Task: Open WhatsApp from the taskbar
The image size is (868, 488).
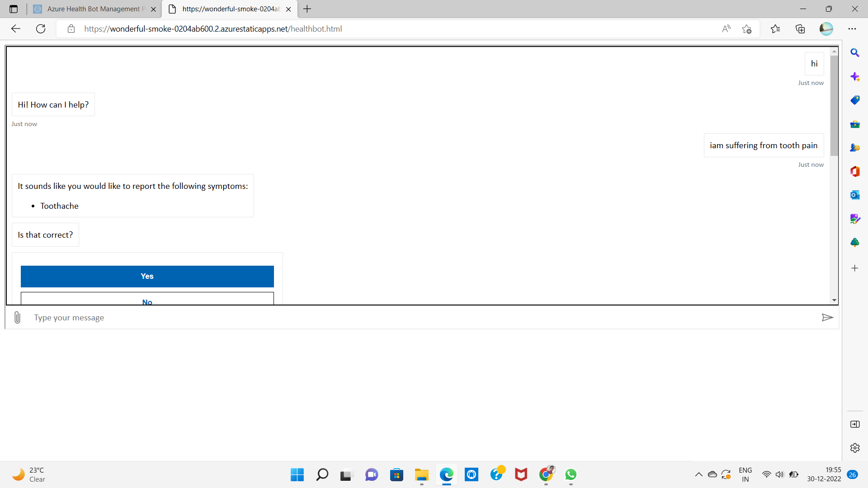Action: [x=571, y=474]
